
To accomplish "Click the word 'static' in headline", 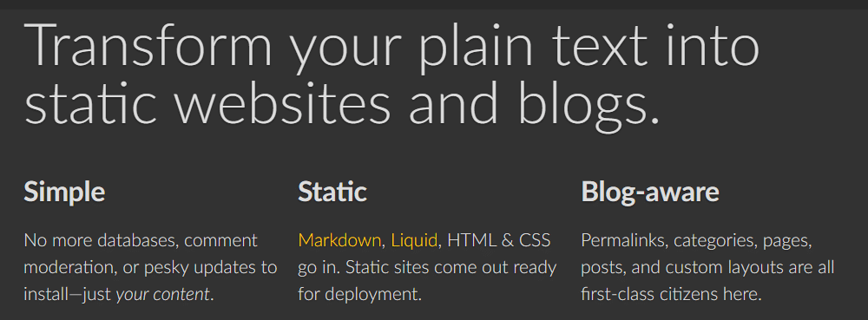I will point(91,103).
